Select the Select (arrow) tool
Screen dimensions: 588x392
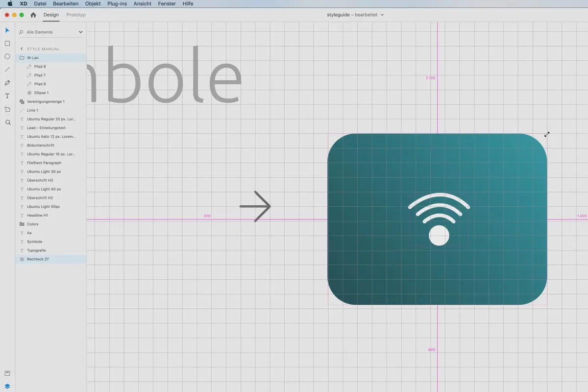(x=7, y=30)
